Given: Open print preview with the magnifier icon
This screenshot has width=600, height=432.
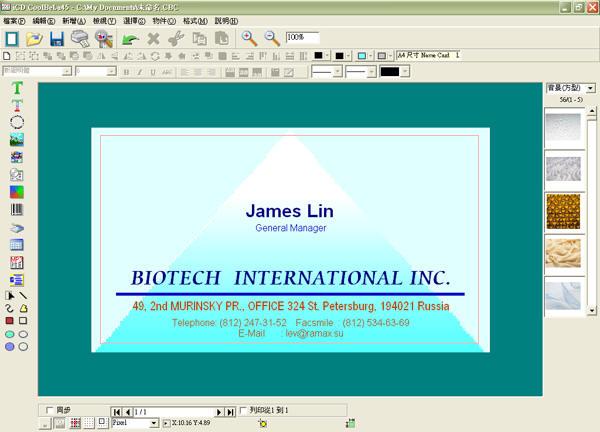Looking at the screenshot, I should [104, 39].
